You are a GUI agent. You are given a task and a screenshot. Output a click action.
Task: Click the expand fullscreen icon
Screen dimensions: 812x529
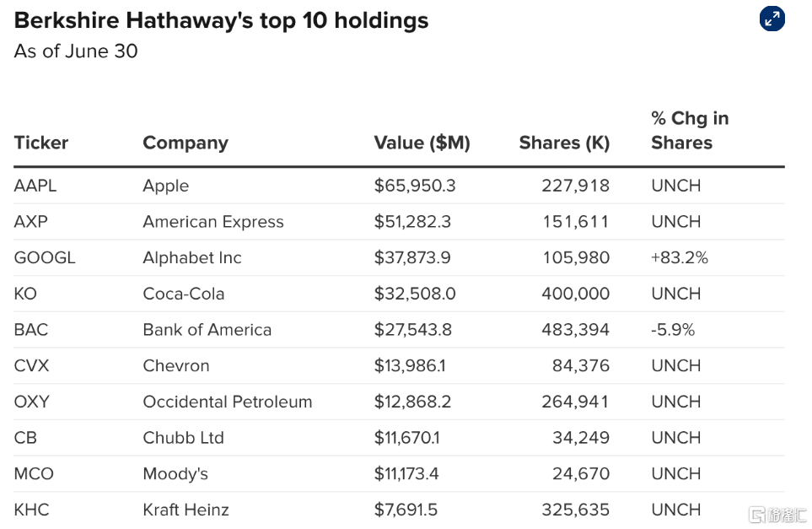[x=772, y=19]
